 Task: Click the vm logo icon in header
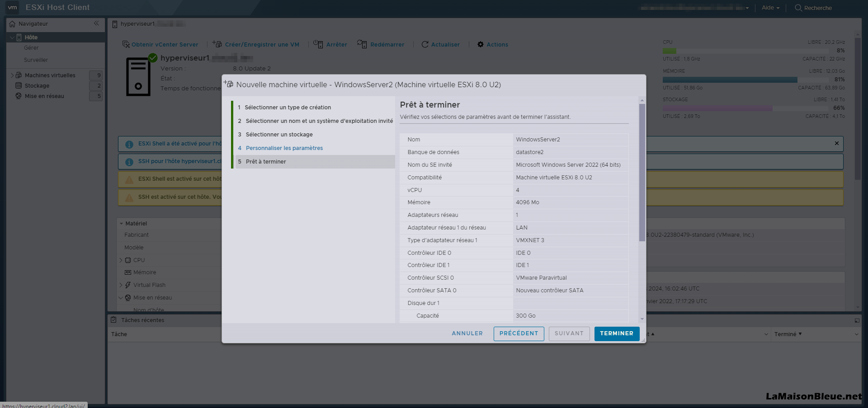12,7
